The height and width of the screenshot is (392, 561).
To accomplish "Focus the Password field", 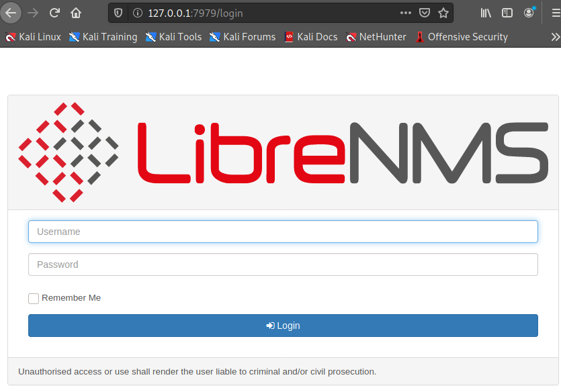I will click(x=283, y=264).
